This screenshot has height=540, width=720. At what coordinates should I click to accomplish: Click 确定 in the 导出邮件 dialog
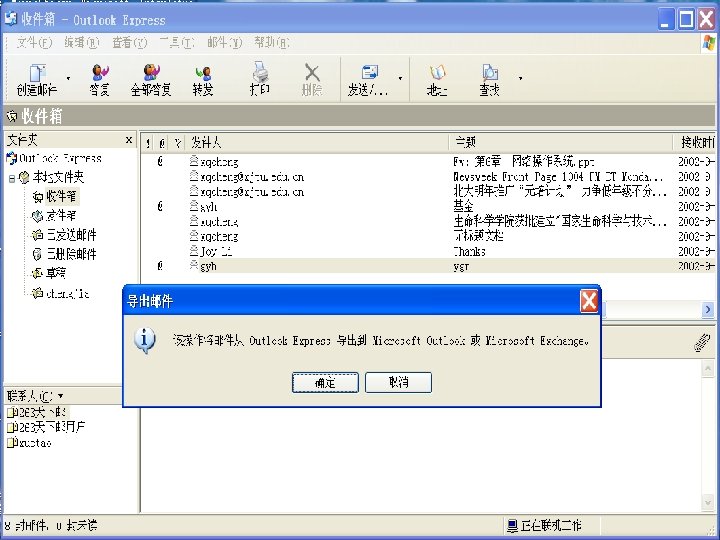(x=325, y=382)
